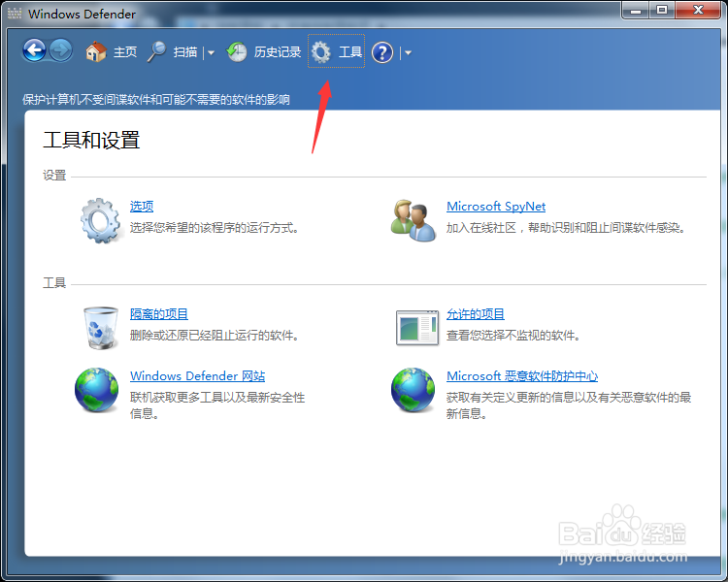Click the text 查看您选择不监视的软件。

(513, 335)
